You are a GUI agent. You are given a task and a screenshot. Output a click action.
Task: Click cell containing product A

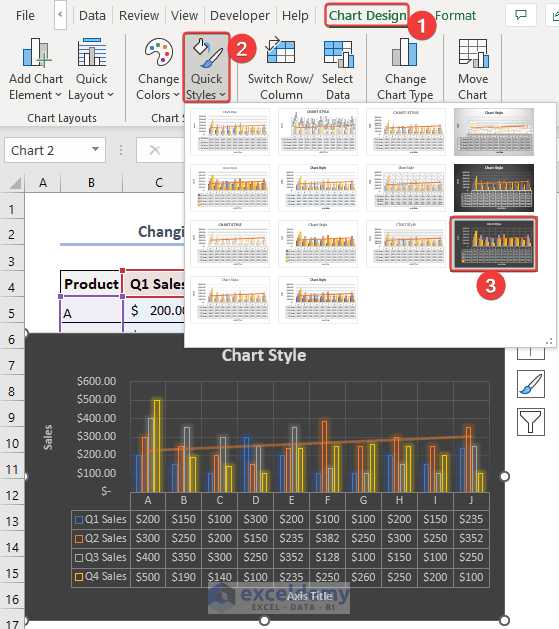pyautogui.click(x=91, y=311)
